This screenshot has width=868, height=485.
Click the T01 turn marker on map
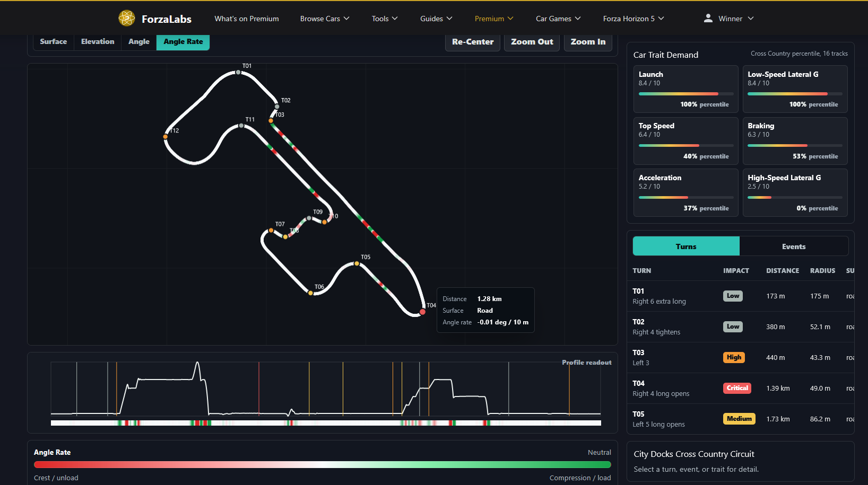click(x=238, y=73)
